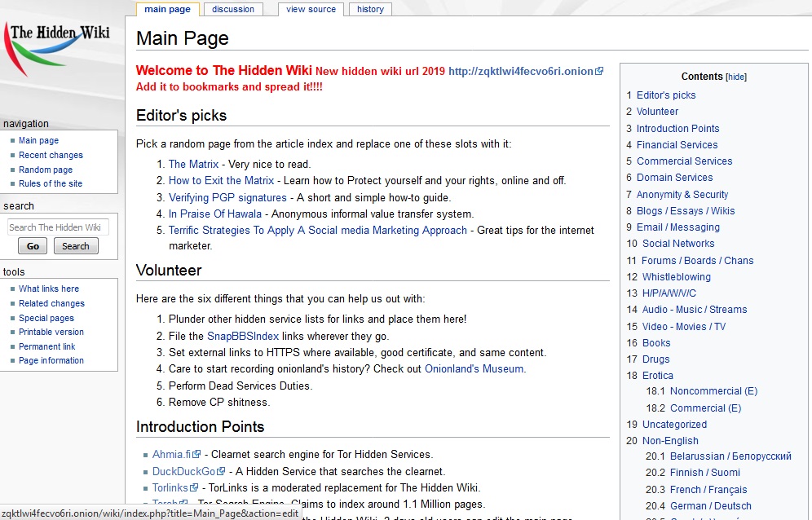
Task: Click external link icon next to DuckDuckGo
Action: pos(221,471)
